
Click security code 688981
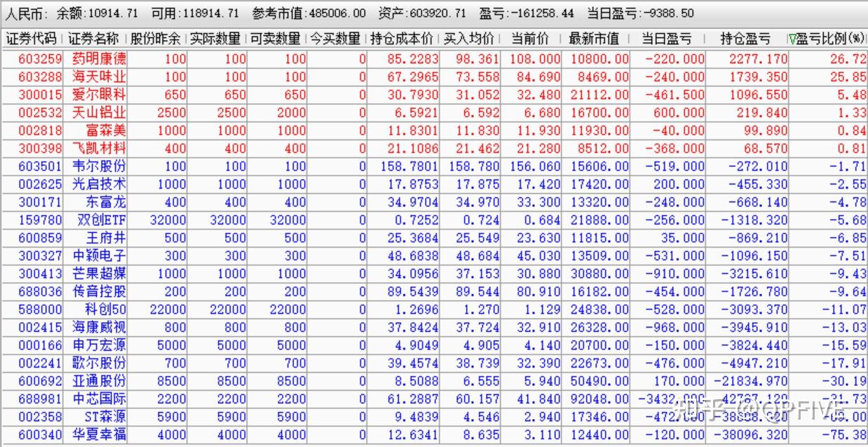(x=40, y=399)
